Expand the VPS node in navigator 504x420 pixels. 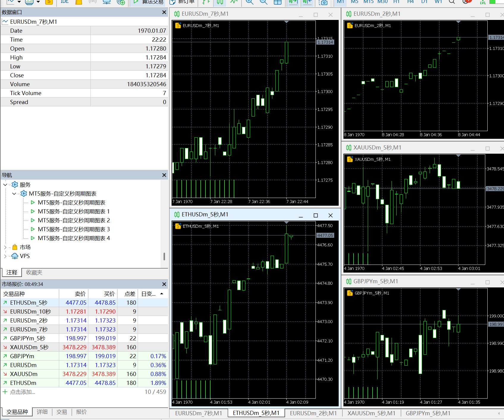5,256
